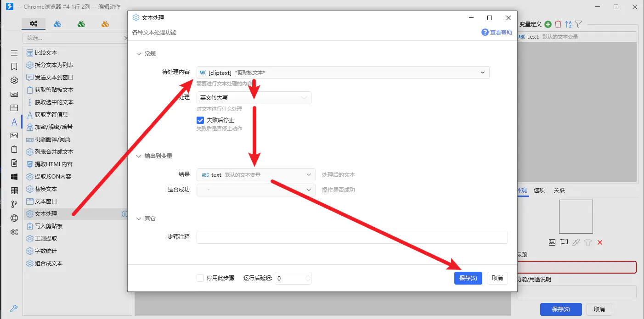Focus the 筛选 filter box
The image size is (644, 319).
pyautogui.click(x=75, y=38)
